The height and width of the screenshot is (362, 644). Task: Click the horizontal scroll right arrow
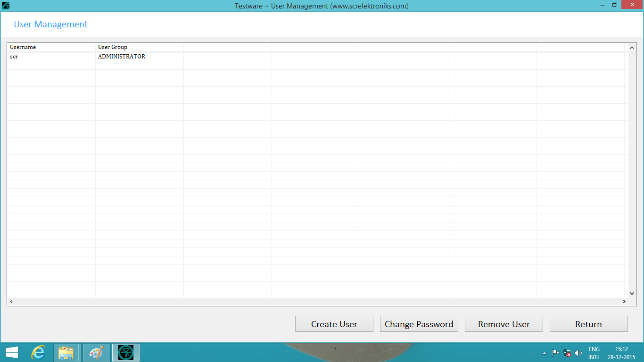(x=624, y=302)
